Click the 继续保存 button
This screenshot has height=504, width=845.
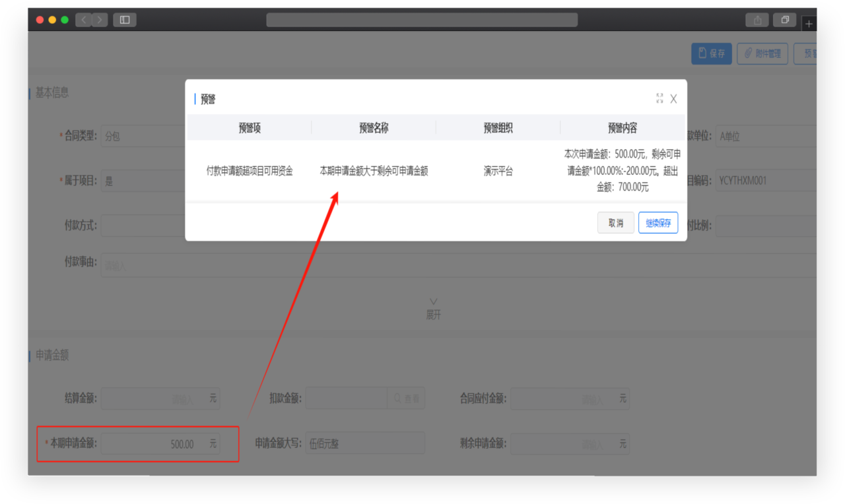(658, 223)
